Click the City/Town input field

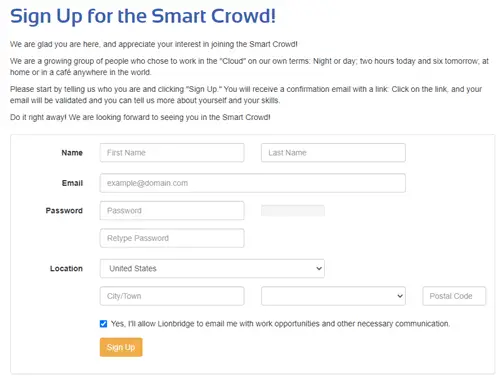click(172, 296)
